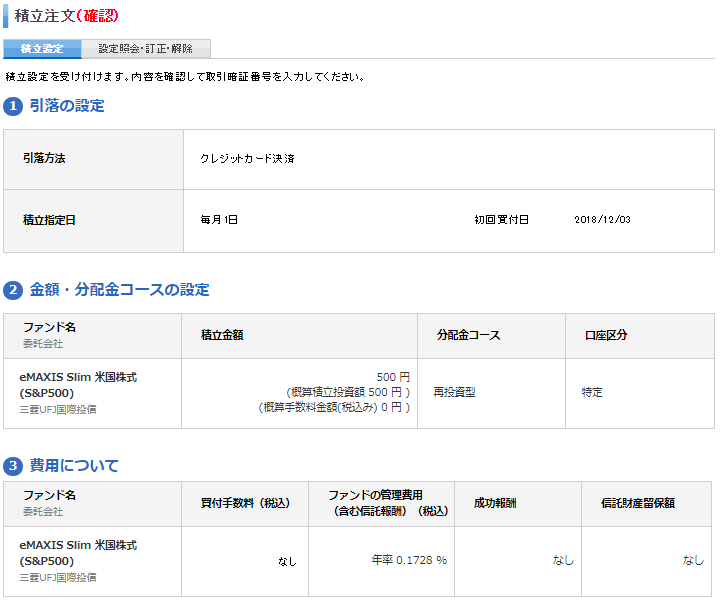Image resolution: width=720 pixels, height=603 pixels.
Task: Click the 積立指定日 row label
Action: tap(49, 220)
